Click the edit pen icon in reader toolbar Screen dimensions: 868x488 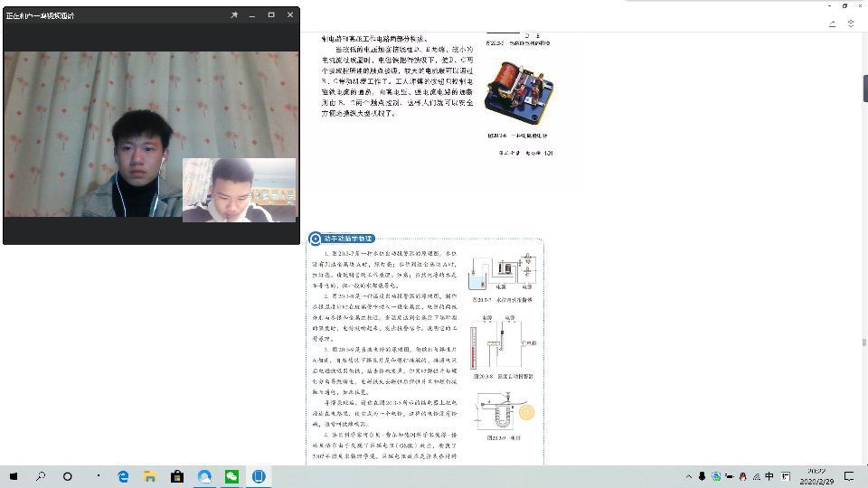point(832,23)
